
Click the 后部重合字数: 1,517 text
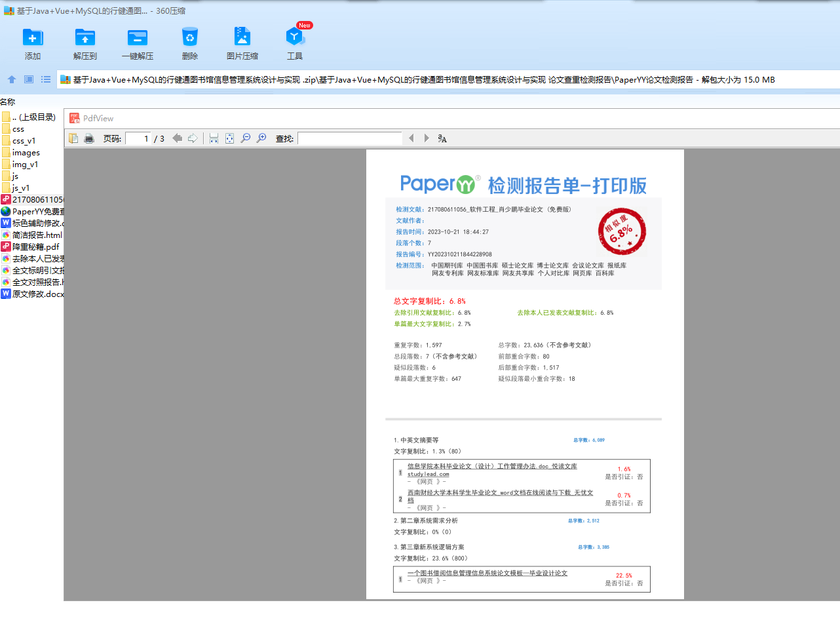click(529, 368)
